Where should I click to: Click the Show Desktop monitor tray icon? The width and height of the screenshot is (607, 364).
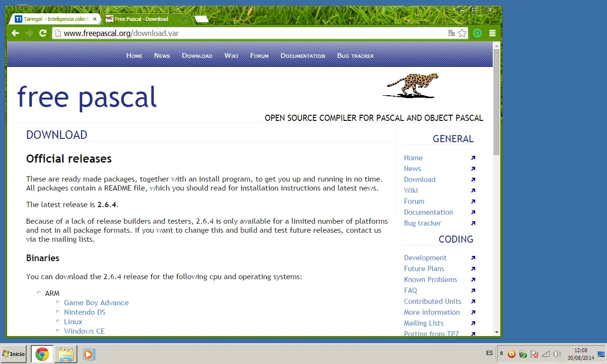(601, 354)
